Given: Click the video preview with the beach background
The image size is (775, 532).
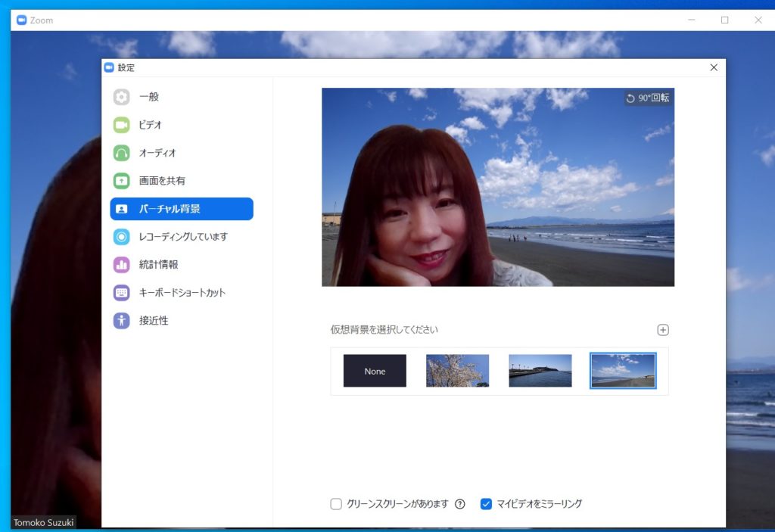Looking at the screenshot, I should [498, 187].
